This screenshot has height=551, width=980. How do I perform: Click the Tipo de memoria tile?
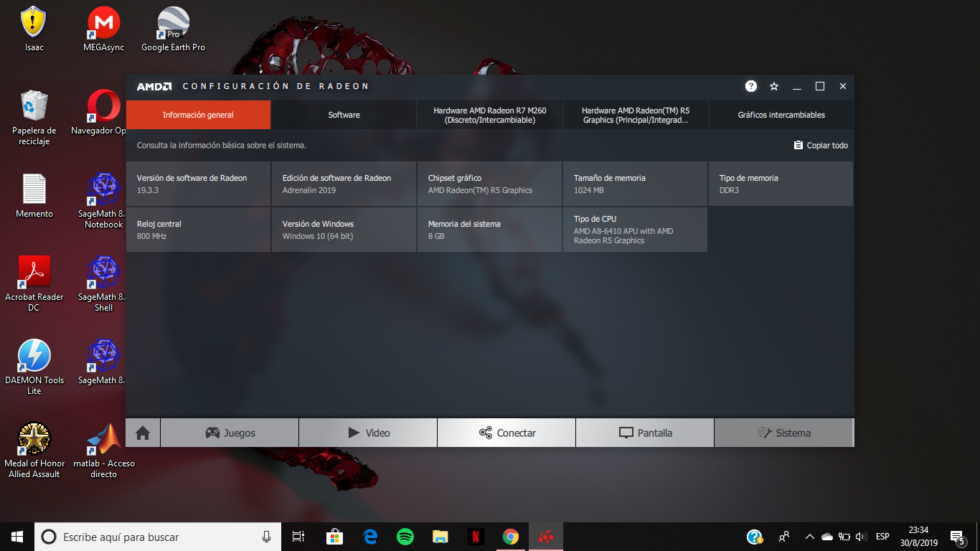coord(781,184)
